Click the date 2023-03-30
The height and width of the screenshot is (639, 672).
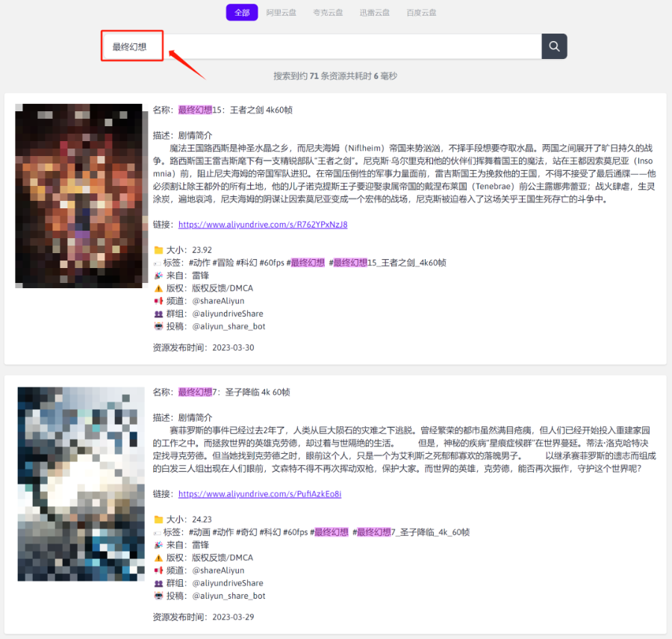coord(233,348)
